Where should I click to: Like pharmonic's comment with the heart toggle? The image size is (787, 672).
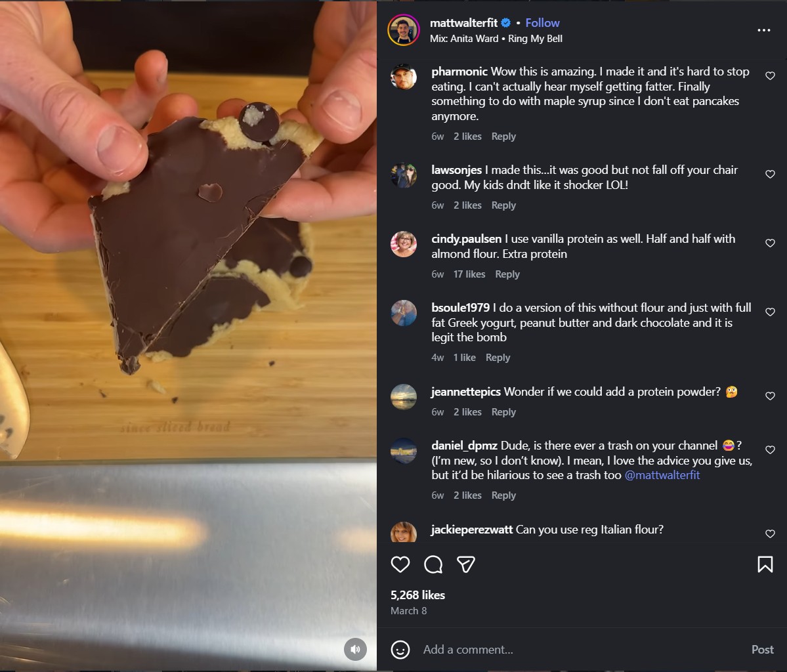(x=770, y=75)
